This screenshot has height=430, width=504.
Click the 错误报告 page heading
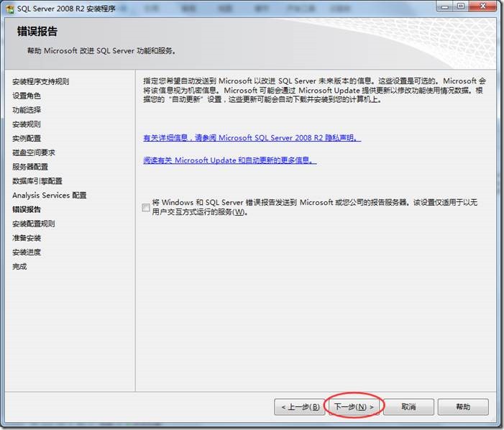tap(37, 32)
